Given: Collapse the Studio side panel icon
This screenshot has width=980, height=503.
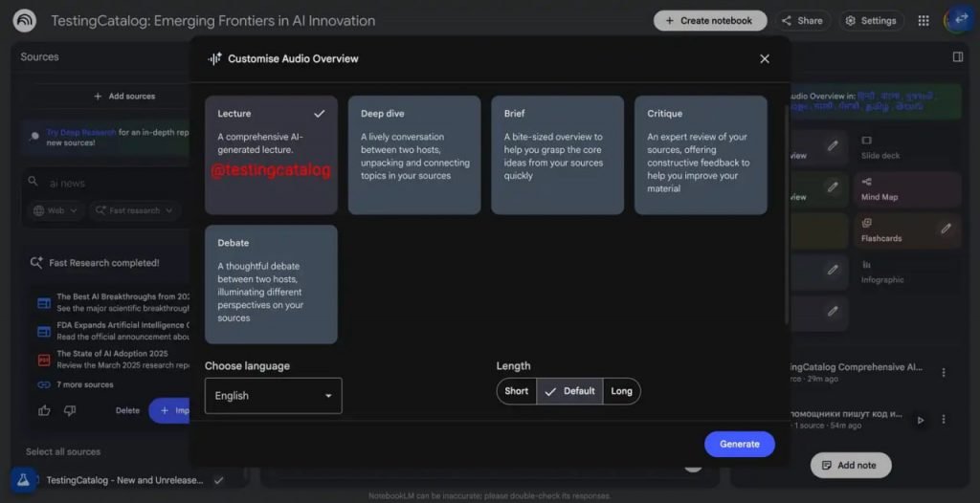Looking at the screenshot, I should click(x=957, y=57).
